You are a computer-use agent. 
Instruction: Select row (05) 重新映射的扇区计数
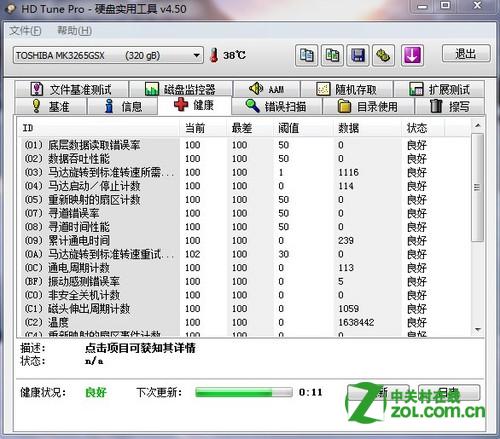coord(245,200)
